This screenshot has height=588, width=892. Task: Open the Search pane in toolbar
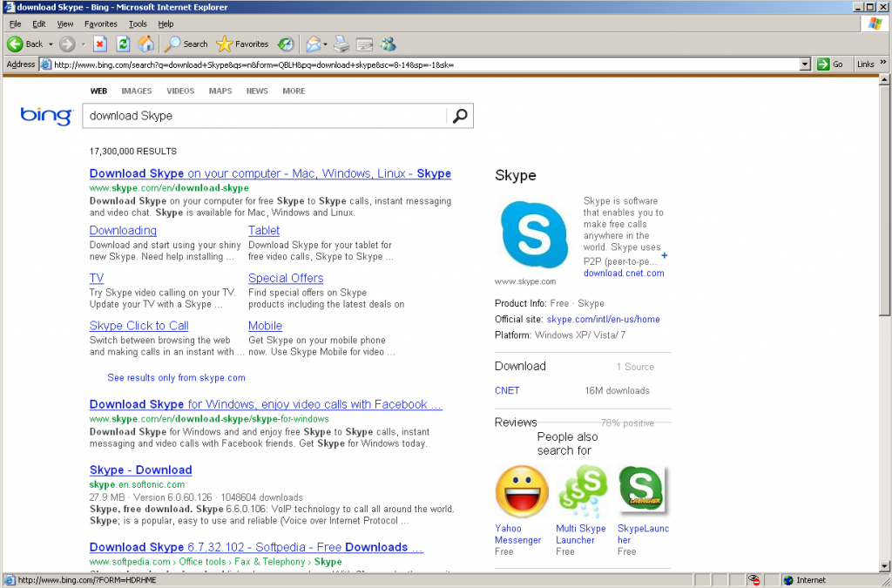pos(186,44)
